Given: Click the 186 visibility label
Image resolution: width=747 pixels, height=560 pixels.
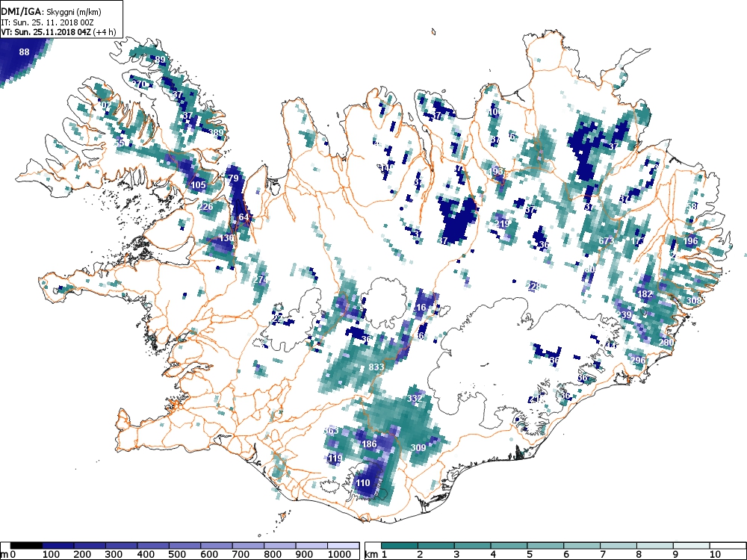Looking at the screenshot, I should (370, 444).
